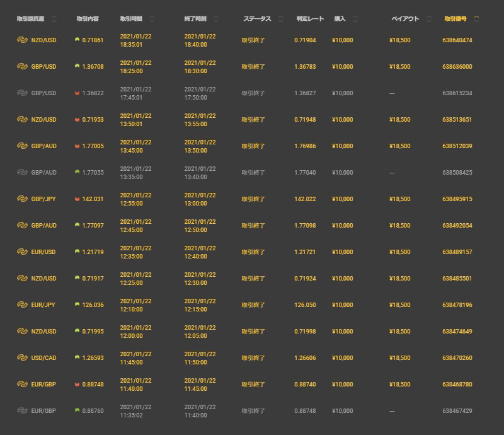Click the green up arrow beside 1.26593

77,357
